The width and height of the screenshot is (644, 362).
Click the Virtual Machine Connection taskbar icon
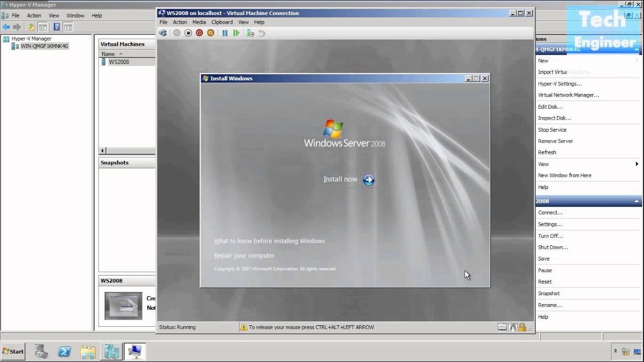135,351
